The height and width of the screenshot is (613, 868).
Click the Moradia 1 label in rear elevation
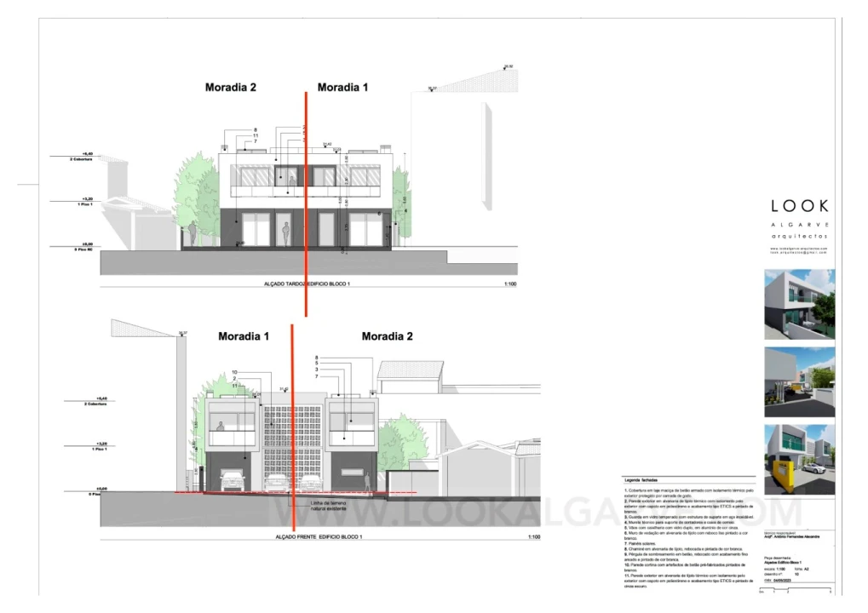(342, 87)
